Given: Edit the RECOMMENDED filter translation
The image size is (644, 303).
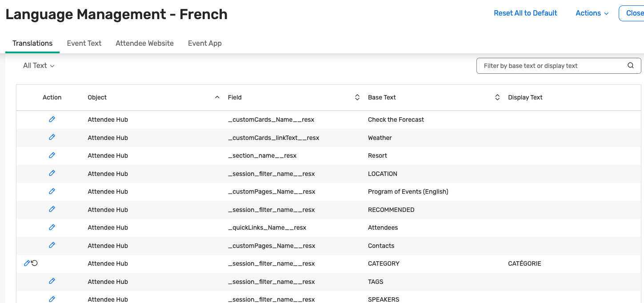Looking at the screenshot, I should tap(52, 209).
